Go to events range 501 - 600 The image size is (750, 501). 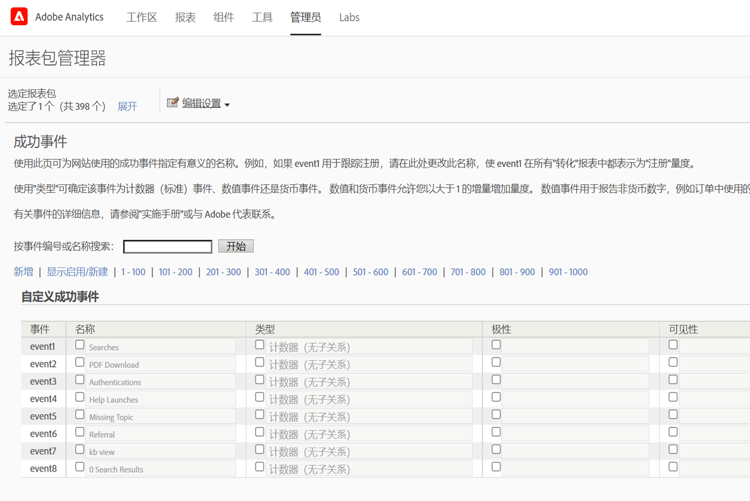(x=371, y=272)
